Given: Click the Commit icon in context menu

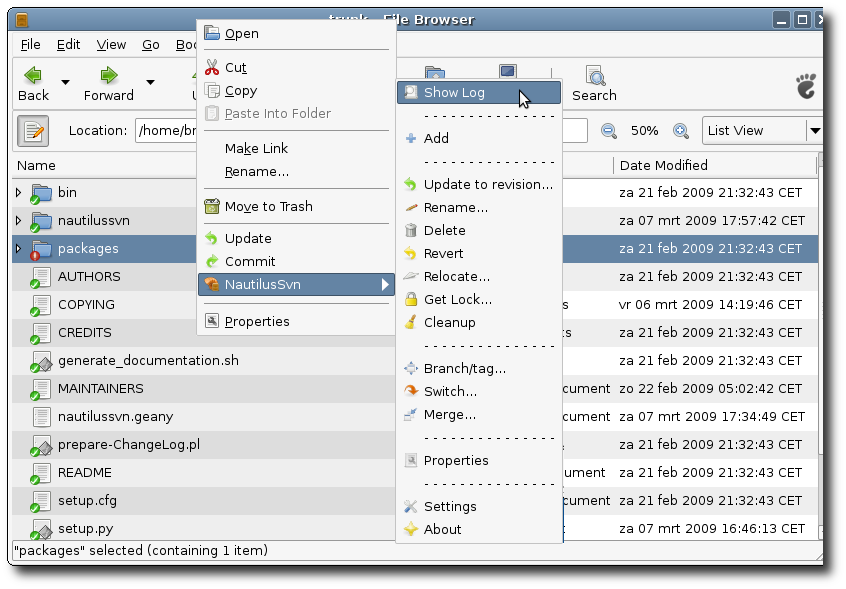Looking at the screenshot, I should [x=212, y=262].
